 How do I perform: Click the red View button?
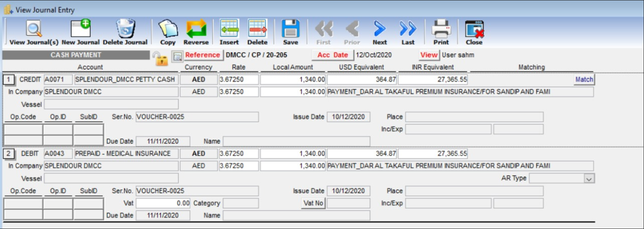point(429,55)
